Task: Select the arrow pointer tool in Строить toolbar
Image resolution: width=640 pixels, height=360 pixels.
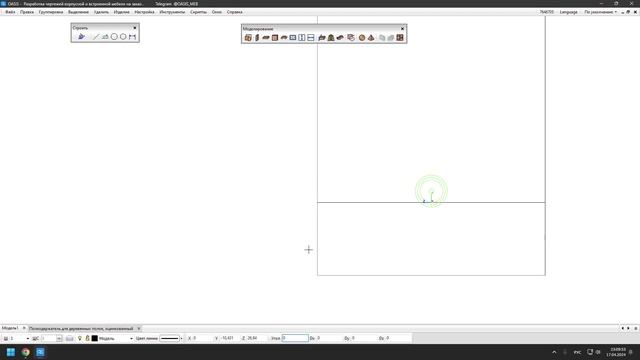Action: 81,37
